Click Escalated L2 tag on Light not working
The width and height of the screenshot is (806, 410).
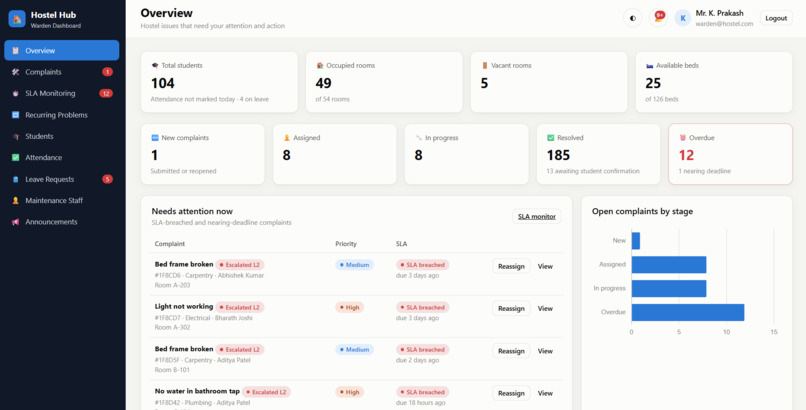click(x=240, y=307)
